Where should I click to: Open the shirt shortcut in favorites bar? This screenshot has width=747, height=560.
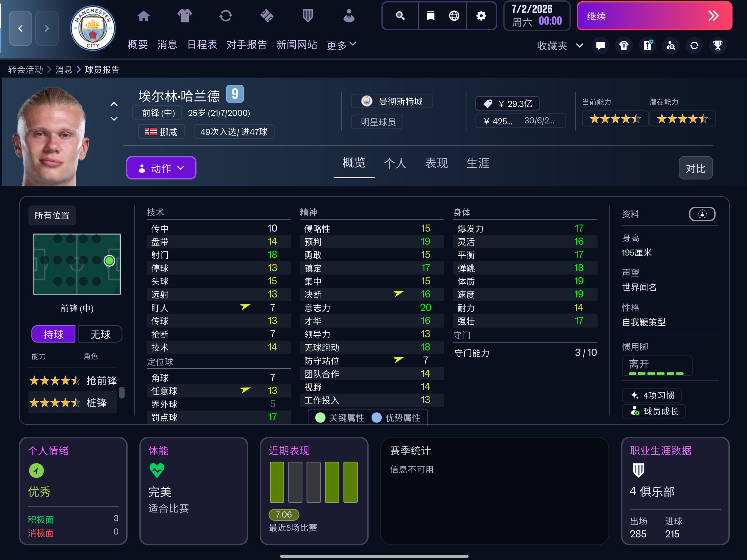coord(624,45)
